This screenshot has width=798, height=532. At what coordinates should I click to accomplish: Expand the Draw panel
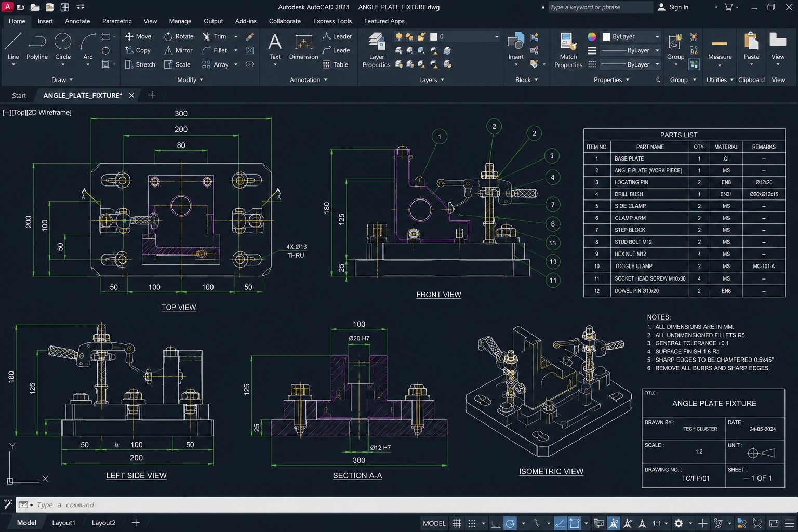(x=62, y=80)
